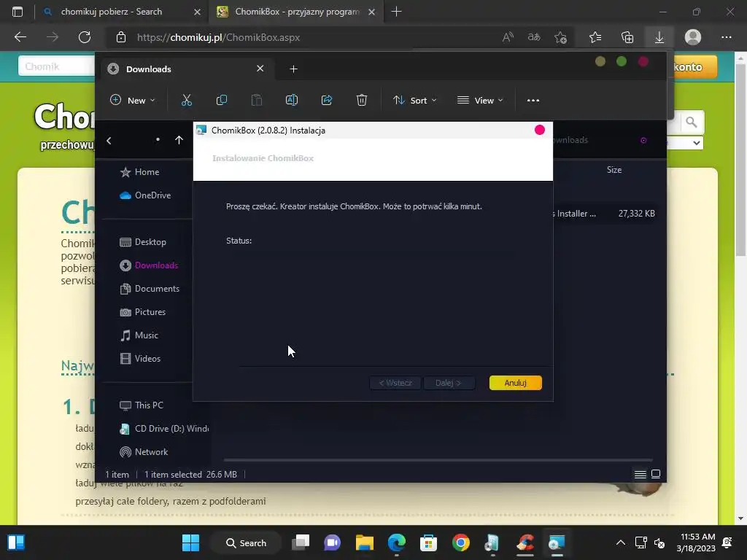Screen dimensions: 747x560
Task: Open a new browser tab in Edge
Action: (x=396, y=12)
